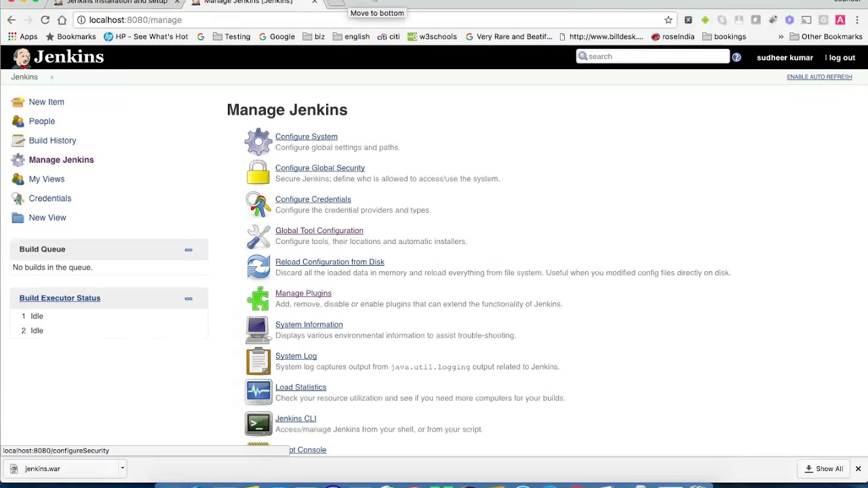Click the Manage Jenkins gear sidebar icon
Image resolution: width=868 pixels, height=488 pixels.
click(18, 160)
